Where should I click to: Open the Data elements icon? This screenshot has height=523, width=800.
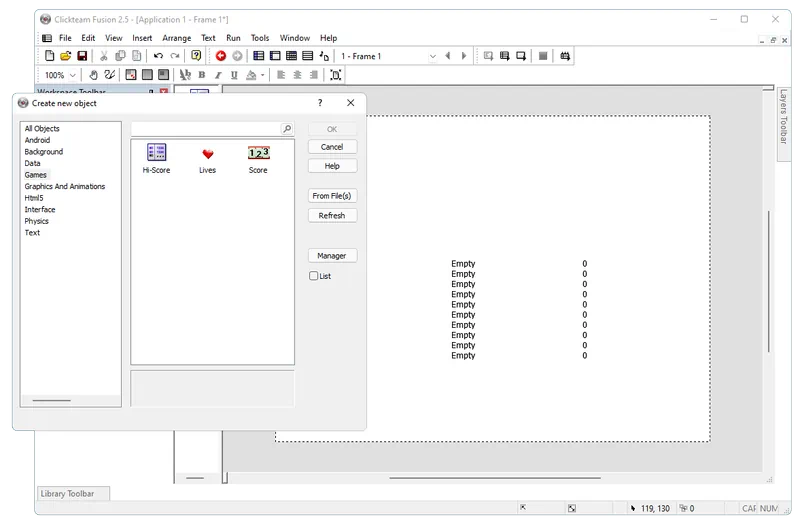324,56
